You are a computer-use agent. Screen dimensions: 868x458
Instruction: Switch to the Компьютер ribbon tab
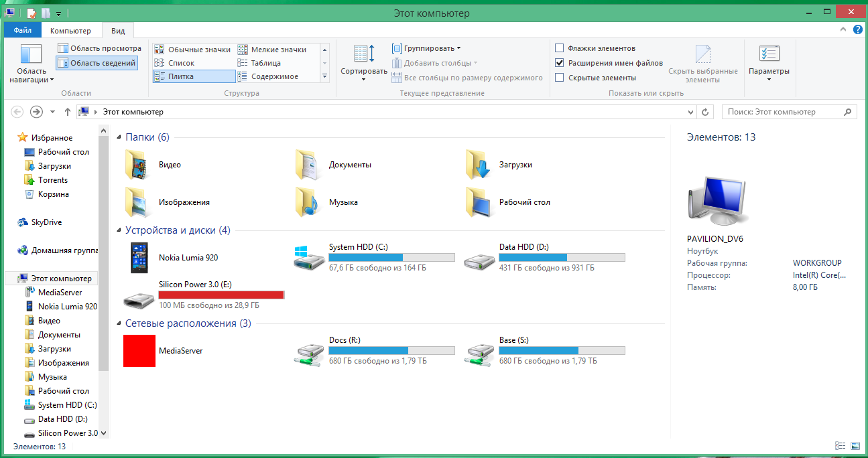pyautogui.click(x=70, y=31)
